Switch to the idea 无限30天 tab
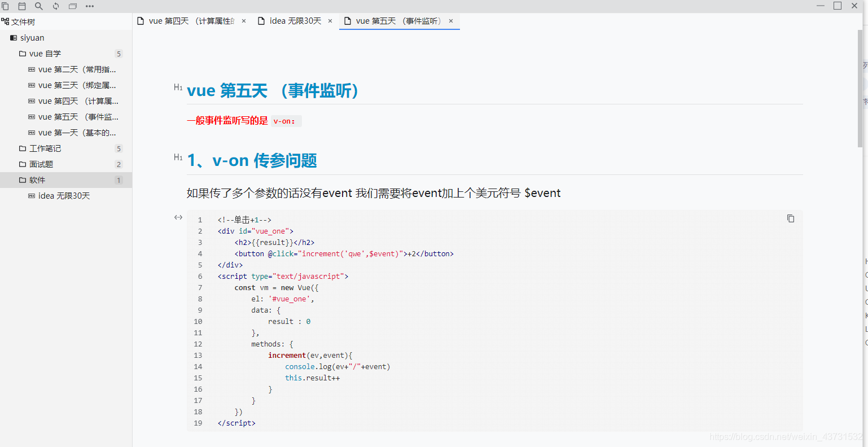The width and height of the screenshot is (868, 447). point(295,21)
